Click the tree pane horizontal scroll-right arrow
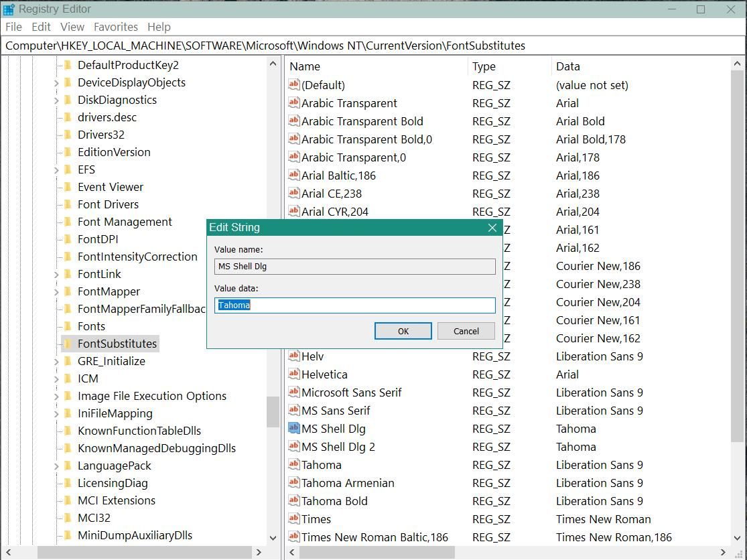This screenshot has width=747, height=560. coord(259,553)
